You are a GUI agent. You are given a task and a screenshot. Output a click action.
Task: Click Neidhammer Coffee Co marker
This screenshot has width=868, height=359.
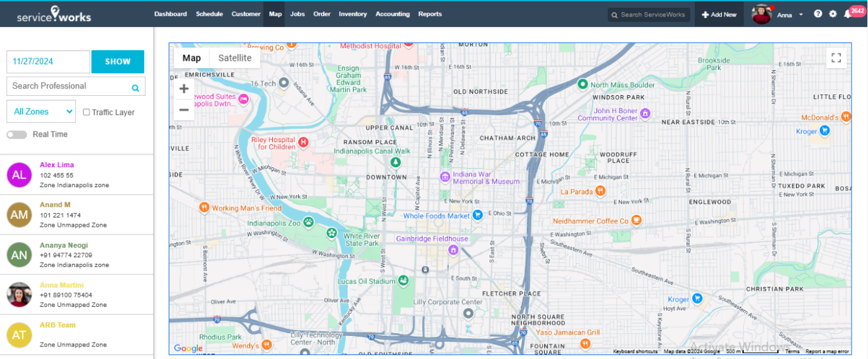[x=636, y=220]
